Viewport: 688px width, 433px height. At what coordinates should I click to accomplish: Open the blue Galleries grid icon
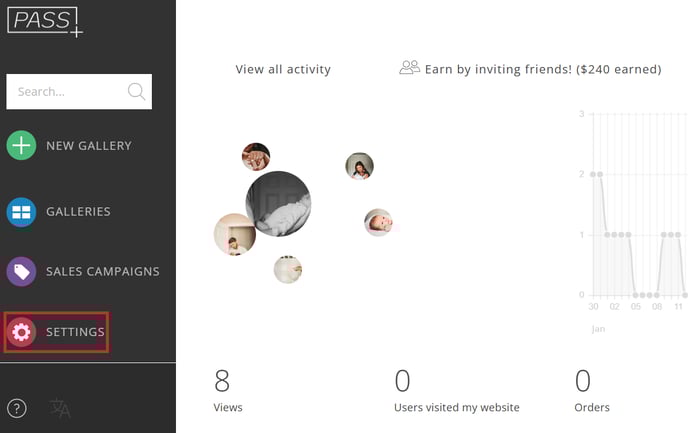click(21, 212)
